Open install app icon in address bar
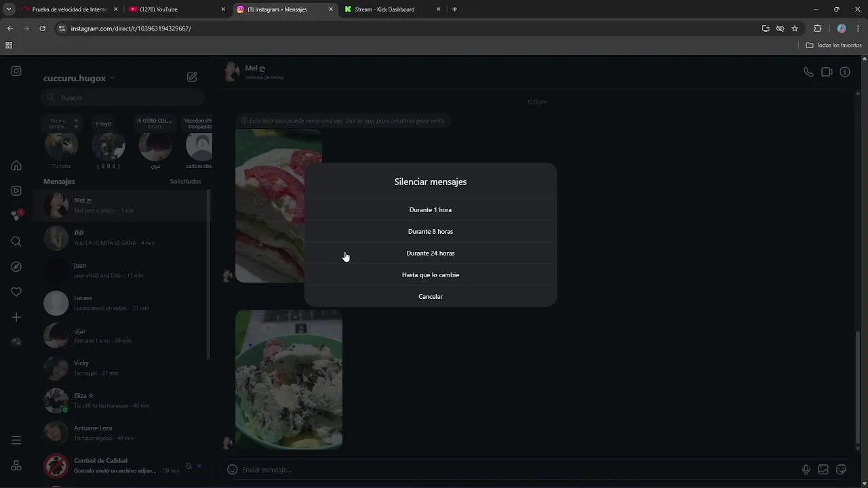 coord(766,28)
